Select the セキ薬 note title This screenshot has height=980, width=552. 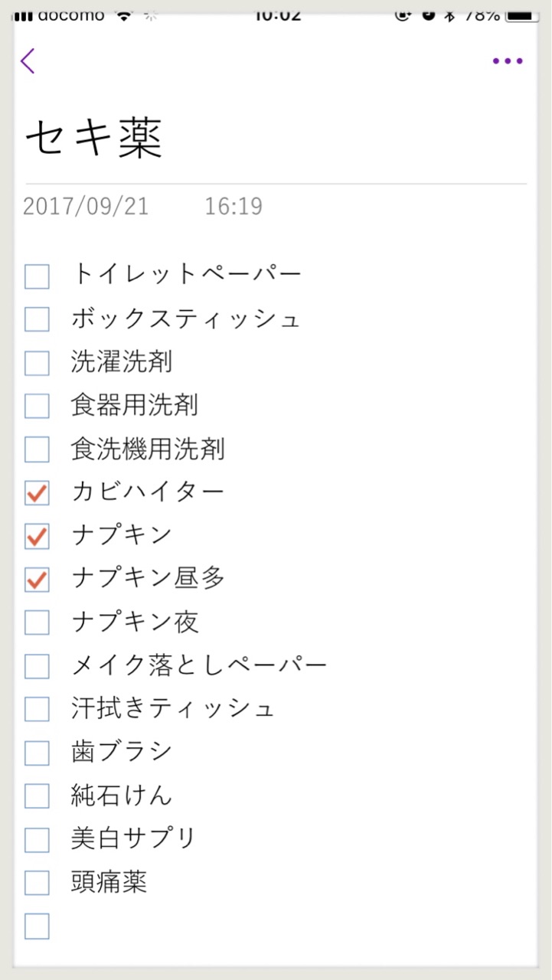pyautogui.click(x=94, y=139)
